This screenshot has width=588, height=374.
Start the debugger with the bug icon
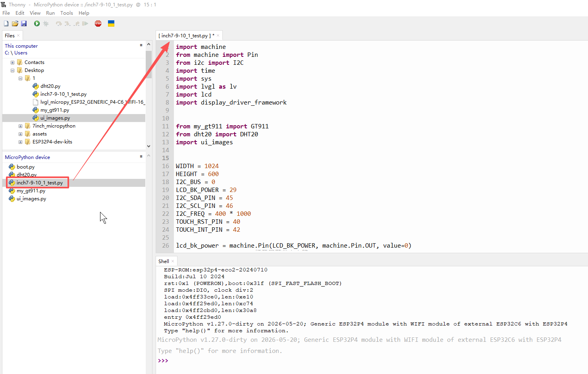tap(46, 24)
